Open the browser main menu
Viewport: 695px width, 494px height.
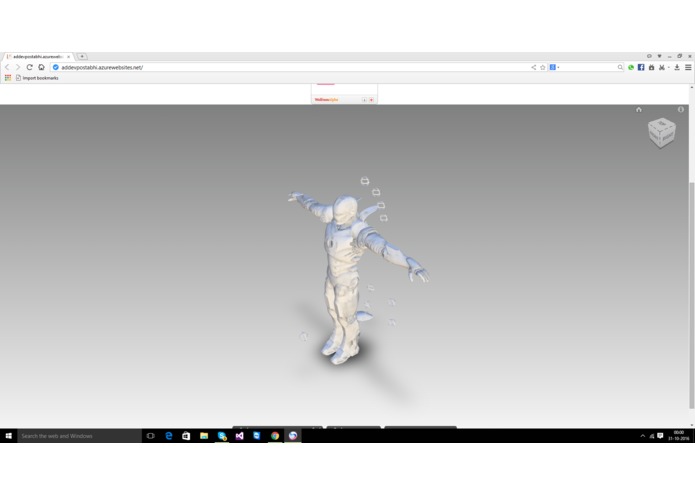(x=688, y=67)
